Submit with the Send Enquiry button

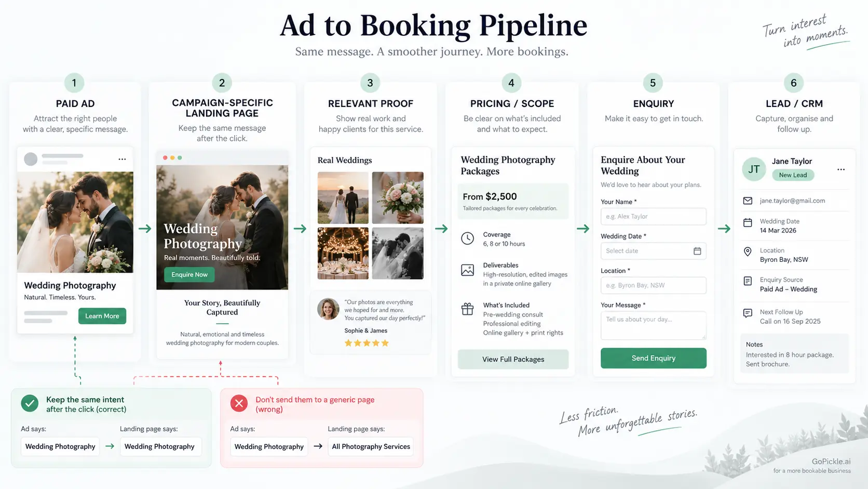654,358
